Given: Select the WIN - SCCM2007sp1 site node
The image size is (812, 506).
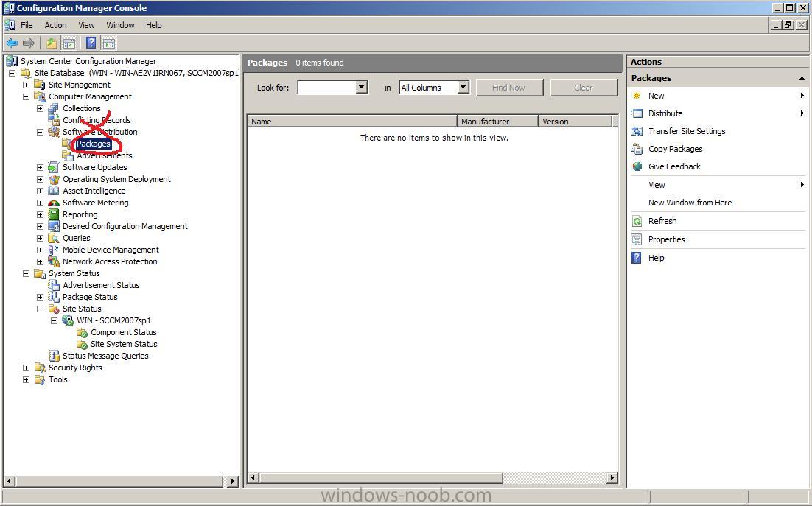Looking at the screenshot, I should click(113, 320).
